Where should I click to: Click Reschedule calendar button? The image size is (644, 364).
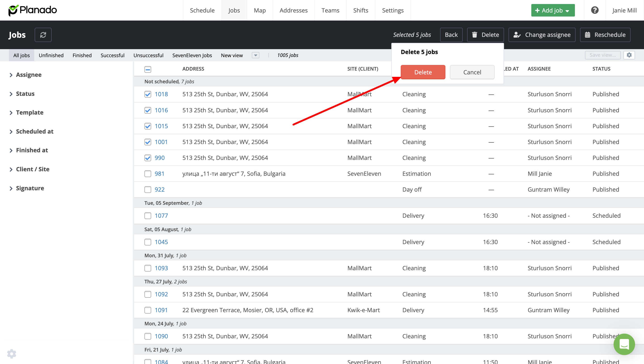pos(605,35)
